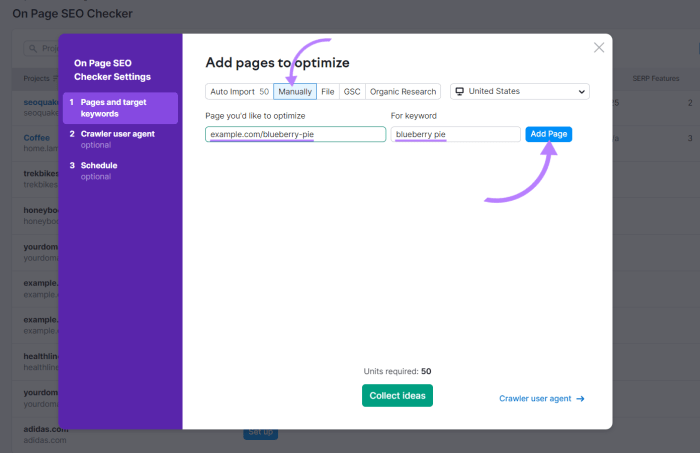Click the Add Page button
700x453 pixels.
pyautogui.click(x=549, y=134)
